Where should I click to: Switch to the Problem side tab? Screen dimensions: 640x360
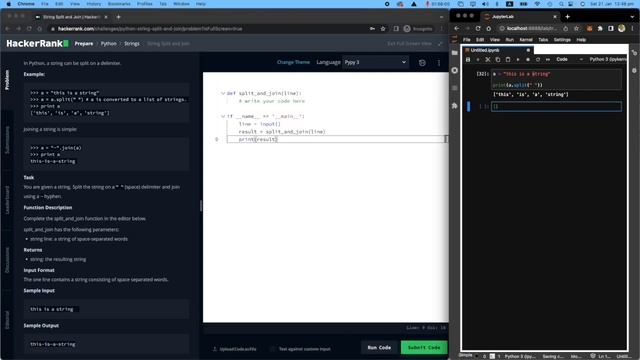coord(7,80)
